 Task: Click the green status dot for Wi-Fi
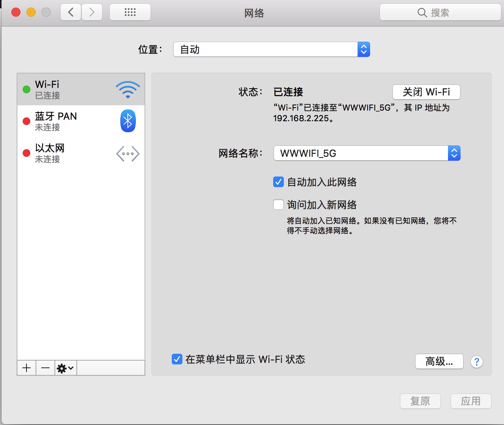[26, 89]
